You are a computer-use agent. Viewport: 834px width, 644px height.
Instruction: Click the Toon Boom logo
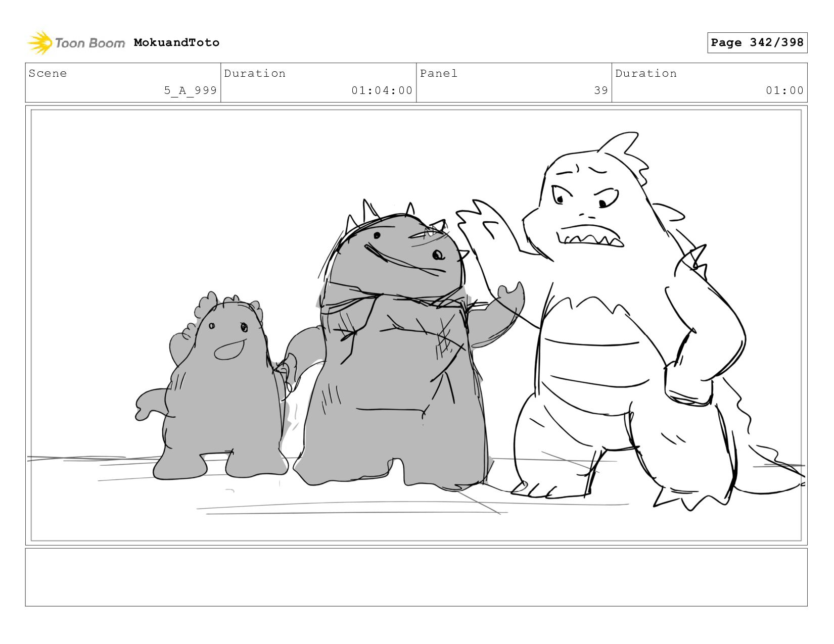coord(76,43)
